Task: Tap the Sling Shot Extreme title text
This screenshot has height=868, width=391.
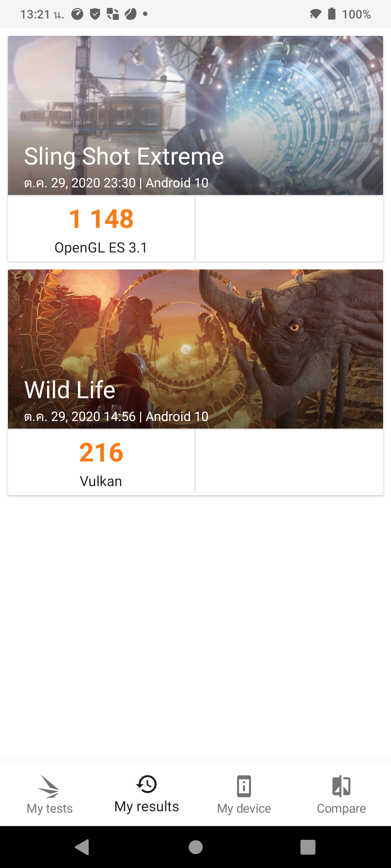Action: [x=124, y=157]
